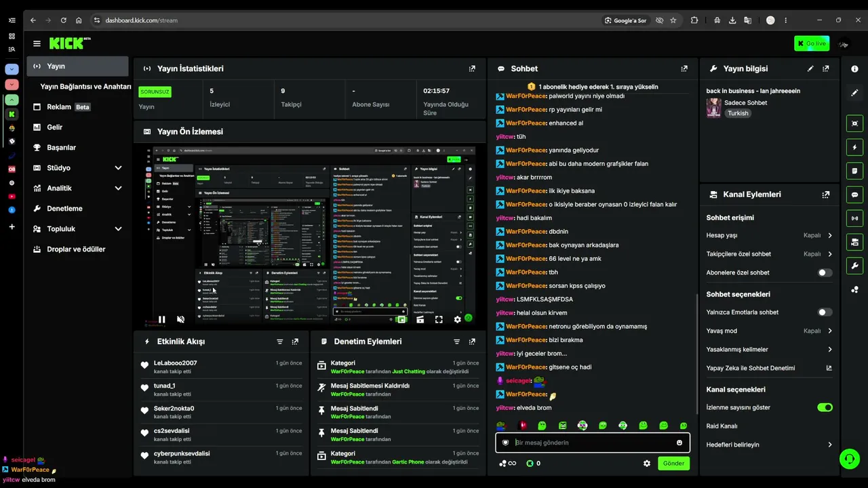868x488 pixels.
Task: Expand the blue tab group in browser sidebar
Action: click(x=12, y=69)
